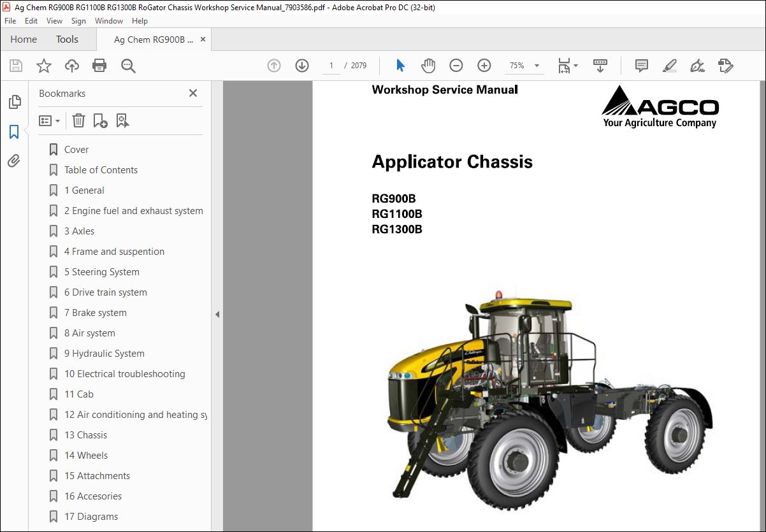Activate the Hand pan tool
Image resolution: width=766 pixels, height=532 pixels.
[x=428, y=66]
